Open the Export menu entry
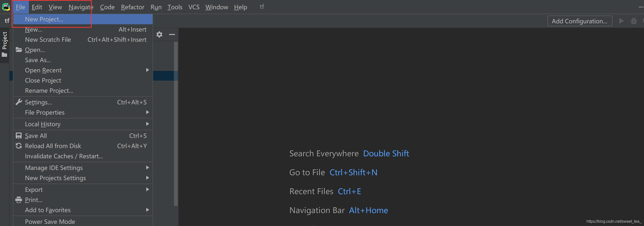Viewport: 644px width, 226px height. 83,189
